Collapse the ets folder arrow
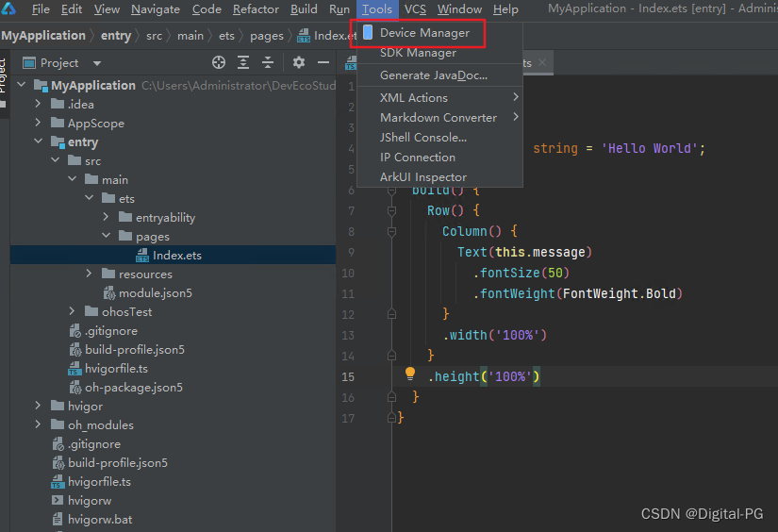The height and width of the screenshot is (532, 778). 90,198
